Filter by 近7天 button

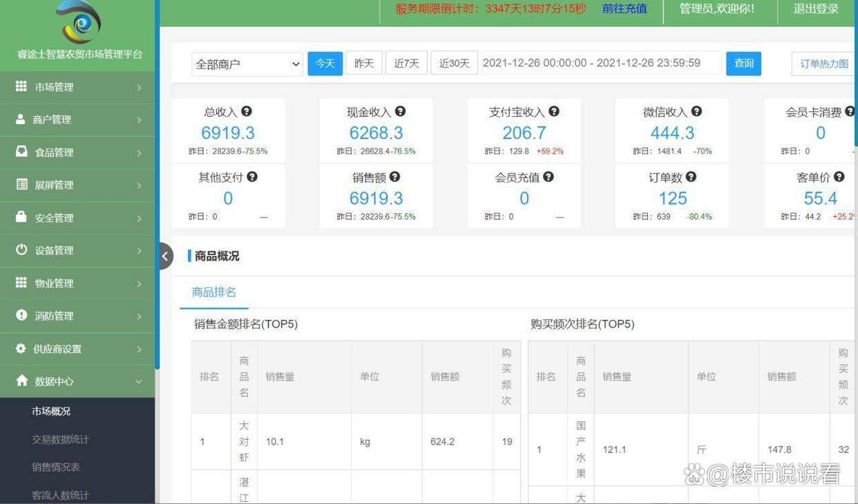406,64
